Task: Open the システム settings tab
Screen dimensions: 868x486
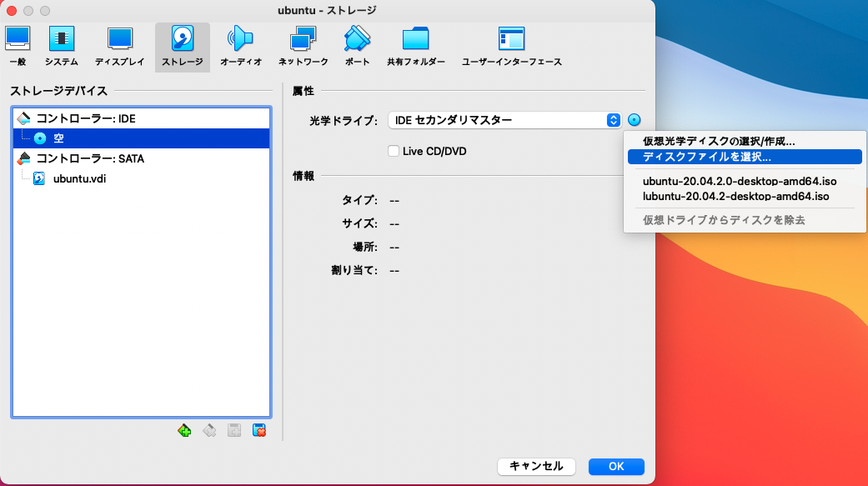Action: coord(62,47)
